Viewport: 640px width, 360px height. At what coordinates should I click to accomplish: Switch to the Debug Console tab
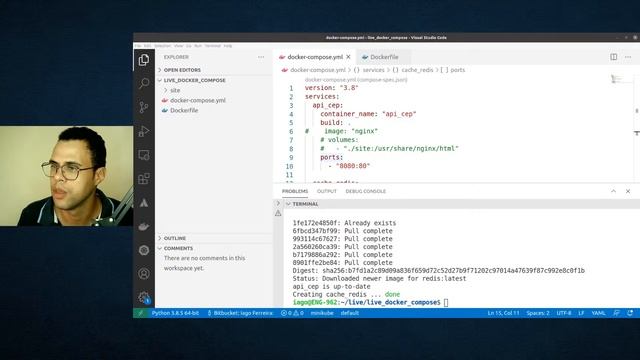(x=366, y=191)
